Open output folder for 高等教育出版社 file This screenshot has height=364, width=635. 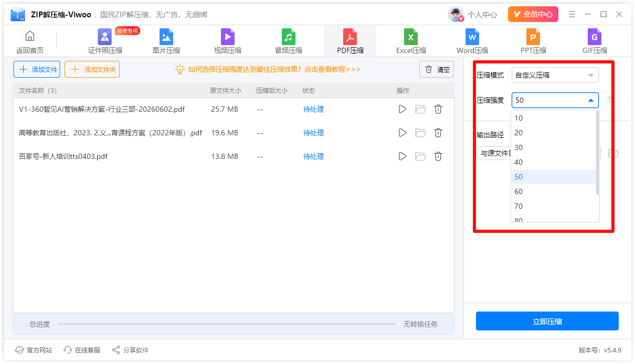[x=420, y=133]
